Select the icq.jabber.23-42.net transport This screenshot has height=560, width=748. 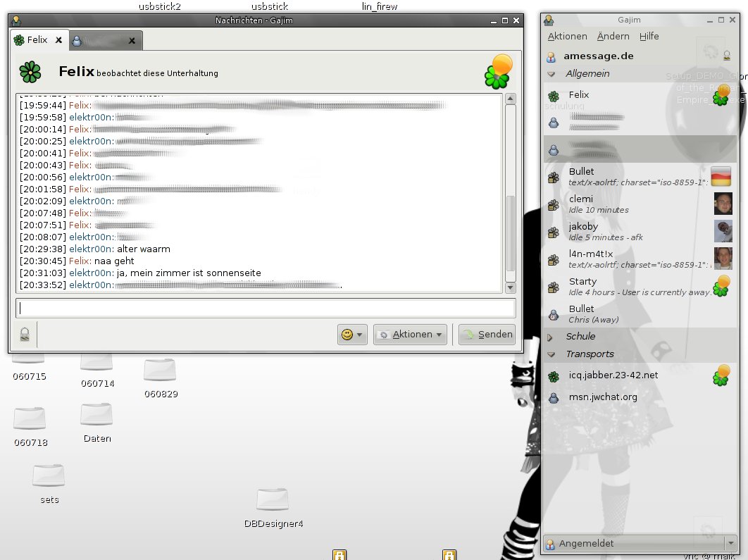[613, 375]
